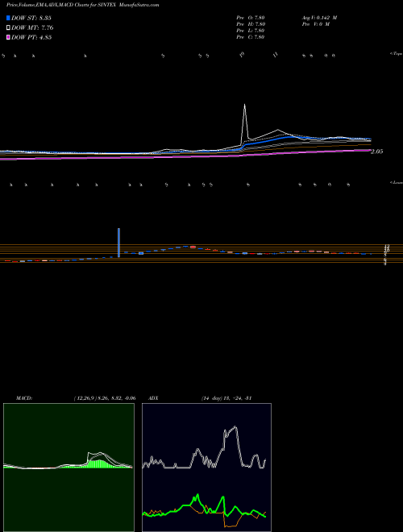Screen dimensions: 403x532
Task: Click the chart title for SINTEX
Action: 83,5
